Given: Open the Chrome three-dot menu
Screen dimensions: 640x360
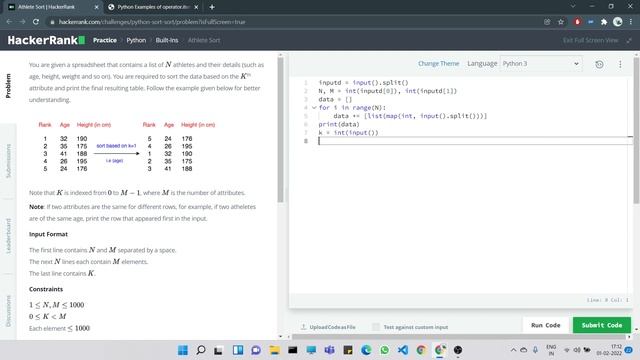Looking at the screenshot, I should (631, 22).
